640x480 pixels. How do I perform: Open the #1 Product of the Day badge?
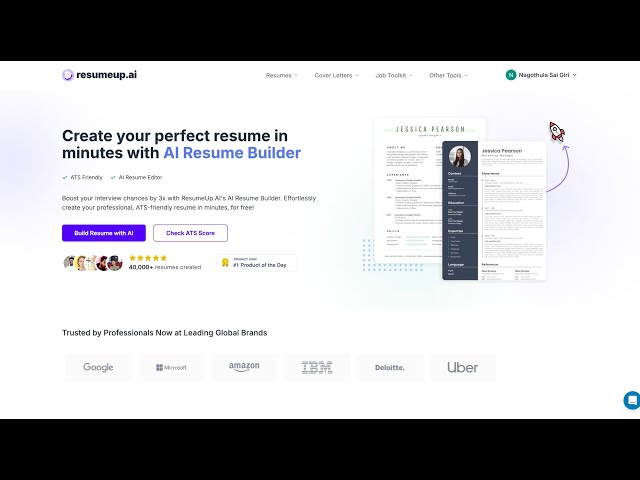257,263
